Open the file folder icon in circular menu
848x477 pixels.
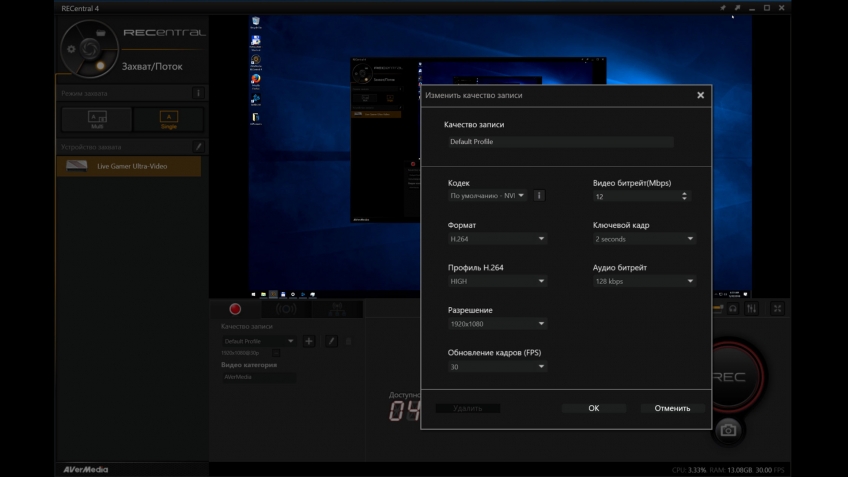coord(101,33)
